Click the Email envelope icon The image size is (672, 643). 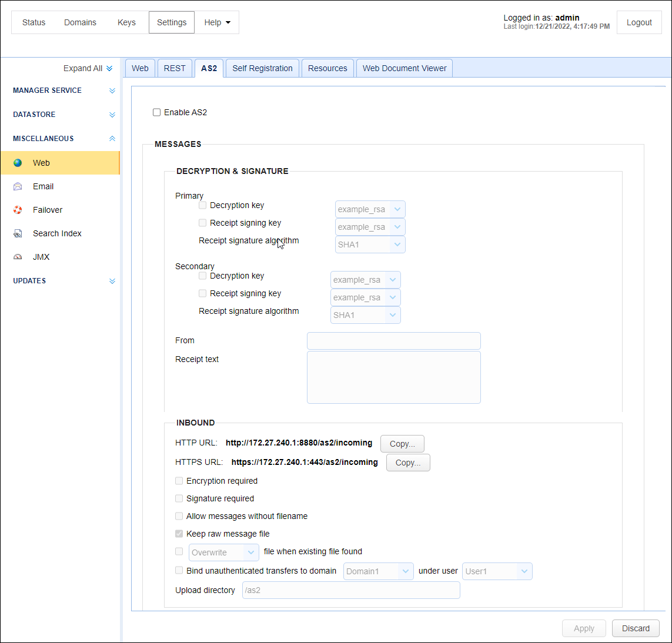[x=18, y=186]
